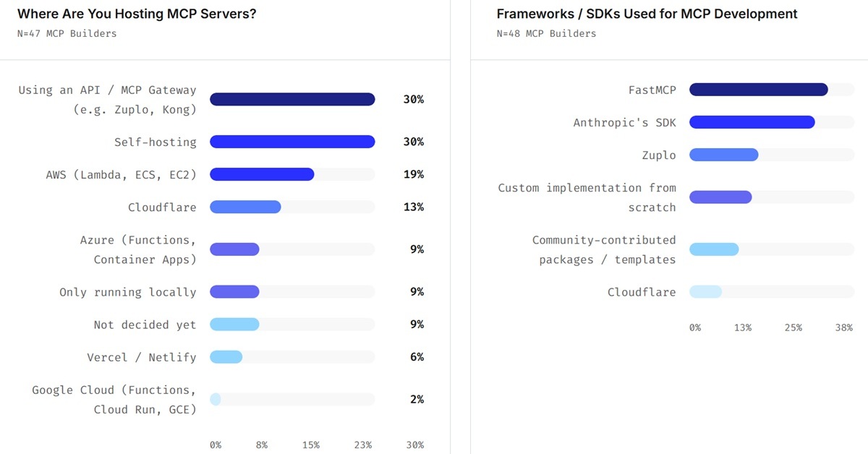The width and height of the screenshot is (868, 454).
Task: Click the FastMCP bar in frameworks chart
Action: [758, 90]
